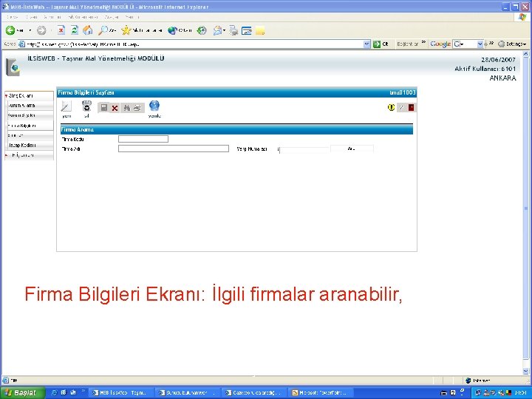Click the Edit page icon beside printer
This screenshot has width=532, height=399.
pyautogui.click(x=246, y=31)
